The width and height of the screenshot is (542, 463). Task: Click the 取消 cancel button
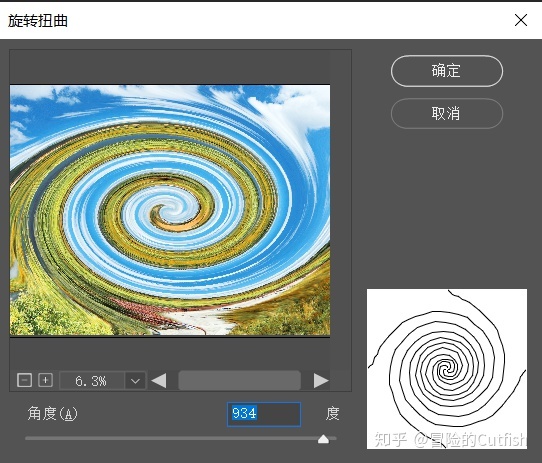tap(447, 113)
